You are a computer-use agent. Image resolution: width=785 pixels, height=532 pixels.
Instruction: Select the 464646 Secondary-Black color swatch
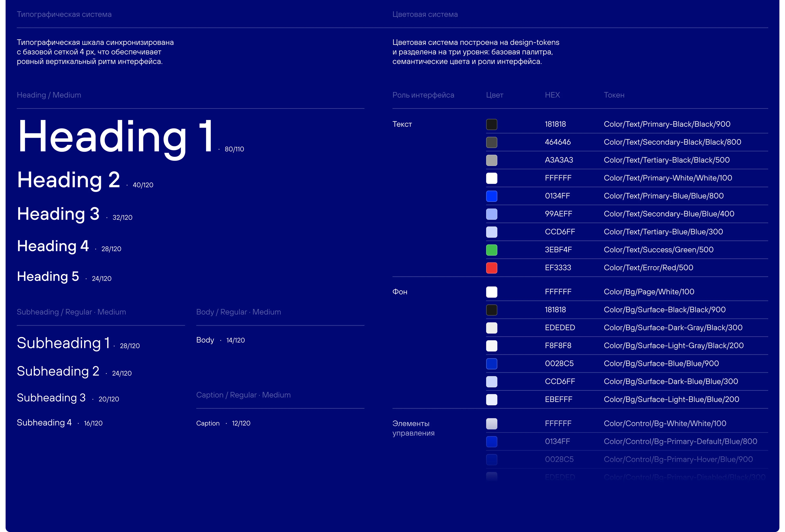click(x=491, y=142)
